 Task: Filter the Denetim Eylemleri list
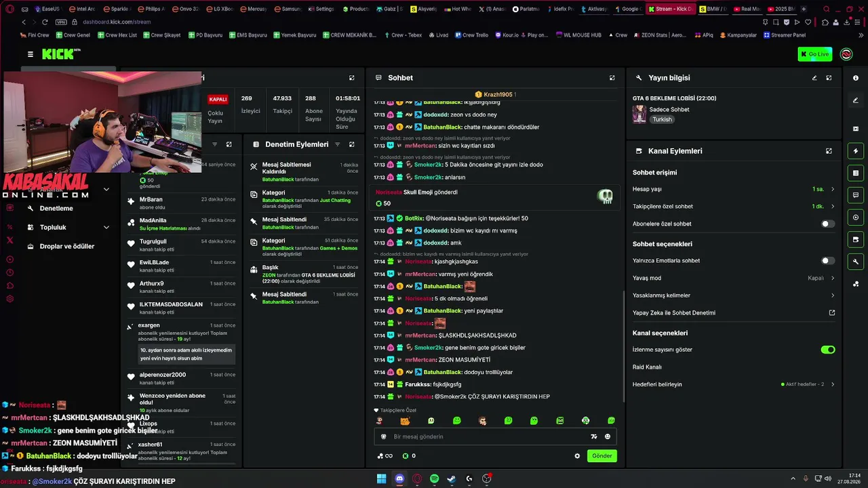point(337,144)
